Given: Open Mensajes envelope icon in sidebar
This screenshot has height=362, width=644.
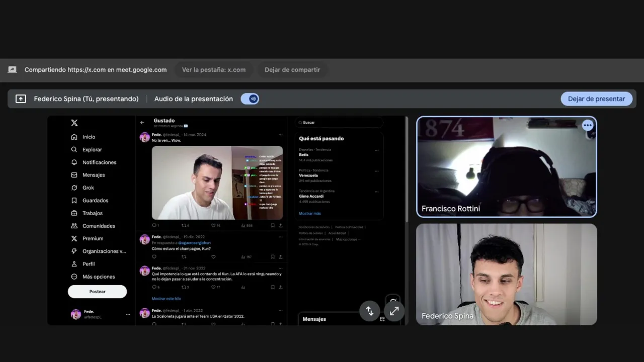Looking at the screenshot, I should [x=74, y=175].
